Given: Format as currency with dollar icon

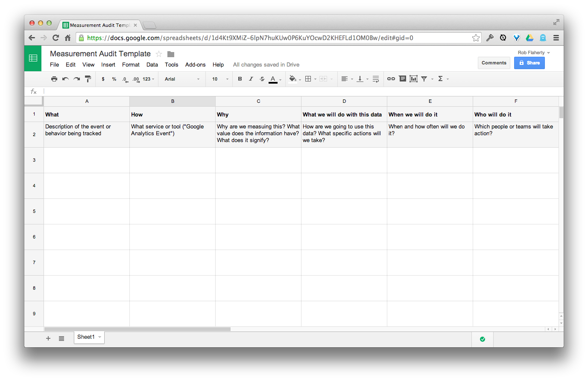Looking at the screenshot, I should coord(103,79).
